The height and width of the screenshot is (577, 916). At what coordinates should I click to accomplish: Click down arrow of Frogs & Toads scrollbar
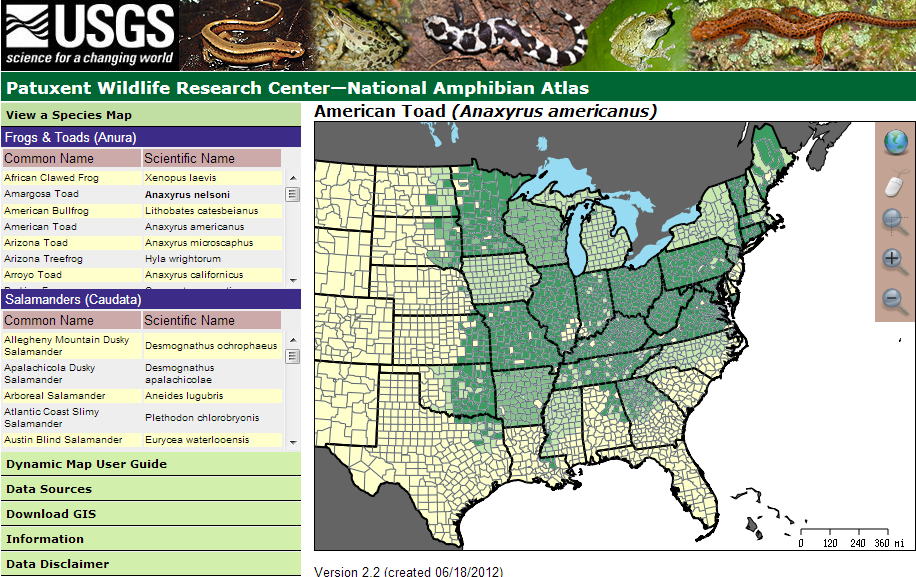pyautogui.click(x=293, y=280)
